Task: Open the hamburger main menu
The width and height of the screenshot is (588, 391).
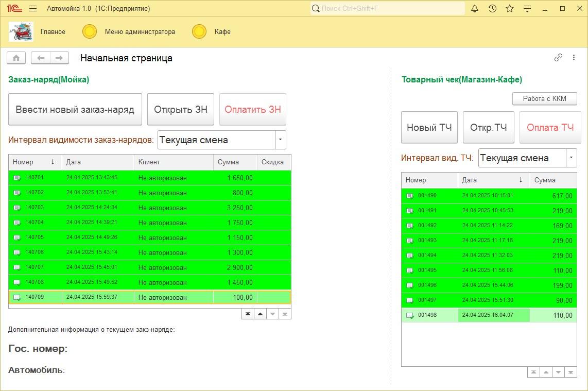Action: (x=33, y=9)
